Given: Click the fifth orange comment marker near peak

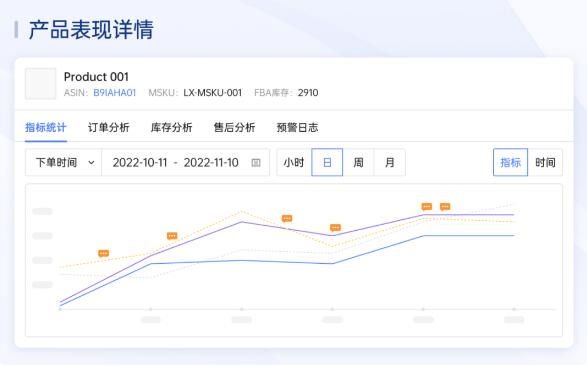Looking at the screenshot, I should click(x=427, y=207).
